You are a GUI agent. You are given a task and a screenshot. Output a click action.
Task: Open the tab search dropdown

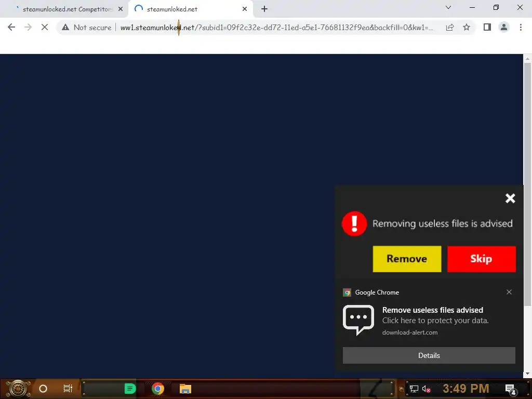(x=448, y=7)
